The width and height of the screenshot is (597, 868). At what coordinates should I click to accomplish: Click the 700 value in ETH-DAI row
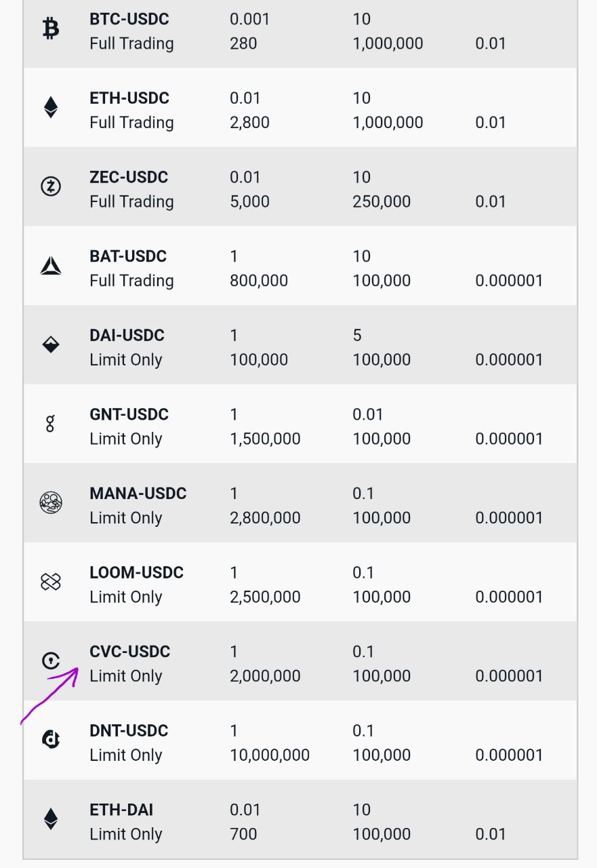pos(243,835)
